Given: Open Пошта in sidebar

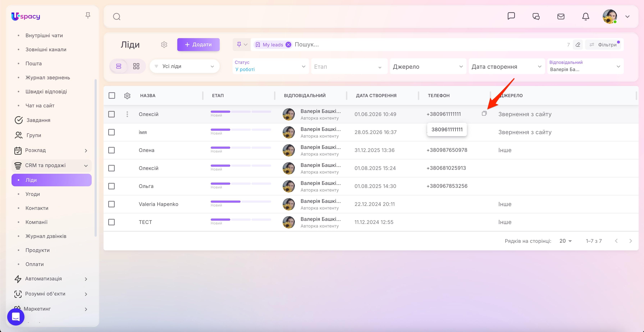Looking at the screenshot, I should click(33, 63).
